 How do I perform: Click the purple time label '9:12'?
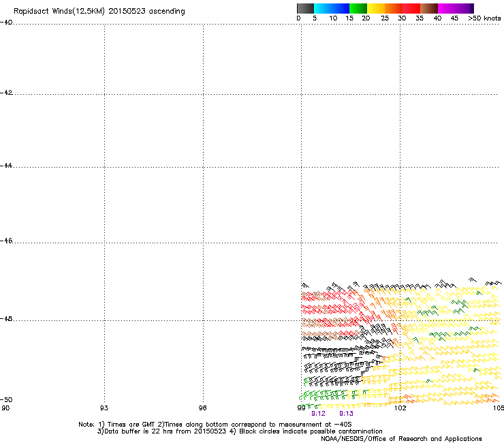tap(318, 414)
